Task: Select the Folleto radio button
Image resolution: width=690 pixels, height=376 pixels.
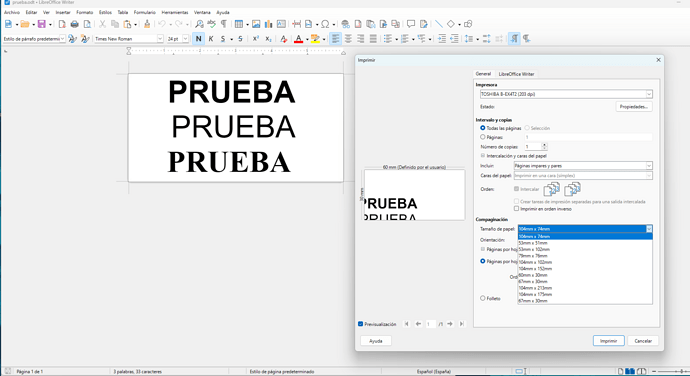Action: (483, 299)
